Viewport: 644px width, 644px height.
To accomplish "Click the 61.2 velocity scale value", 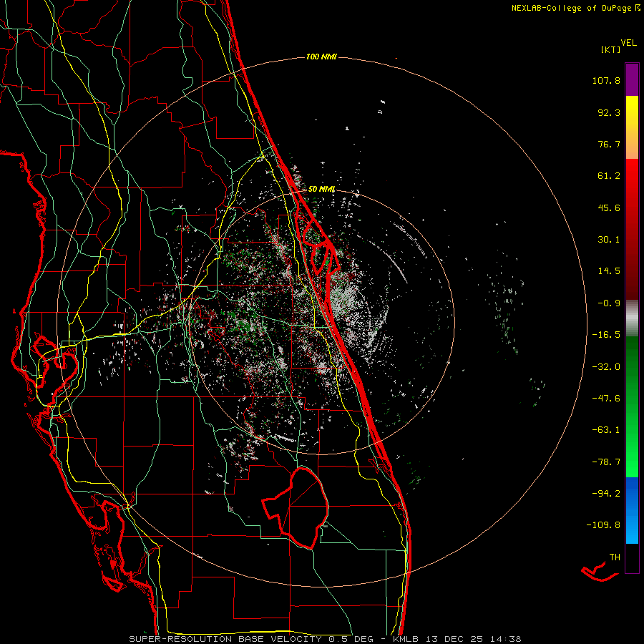I will (x=609, y=176).
